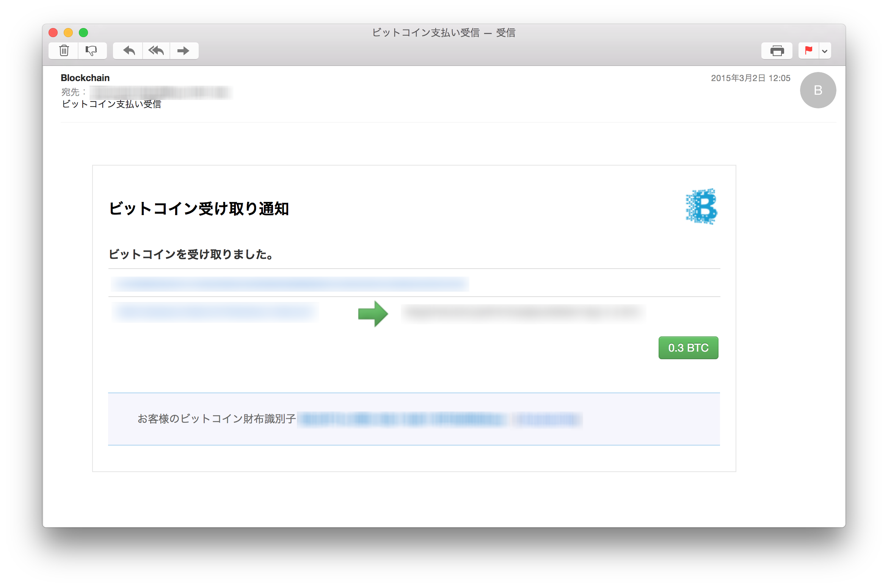888x588 pixels.
Task: Zoom the window with green button
Action: (x=83, y=33)
